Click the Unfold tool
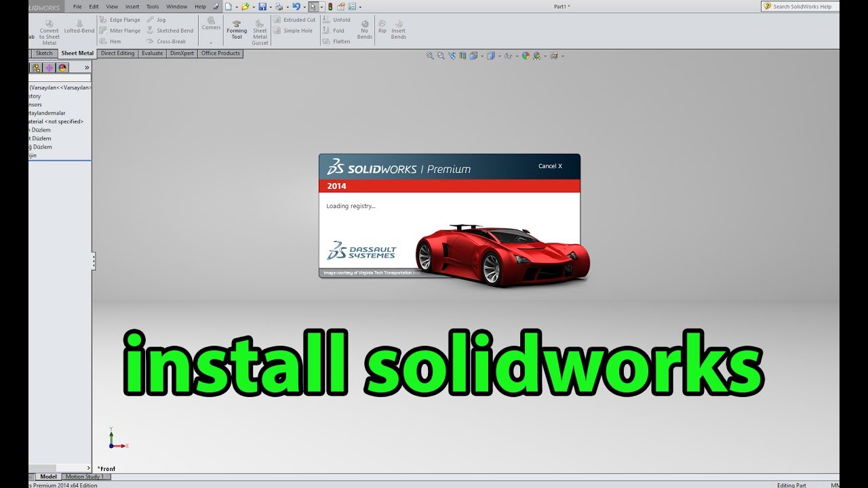The image size is (868, 488). 336,20
